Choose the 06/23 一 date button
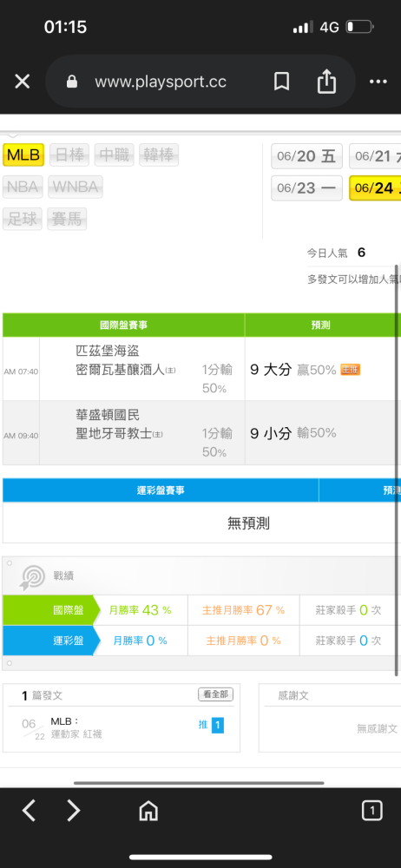The image size is (401, 868). point(306,188)
